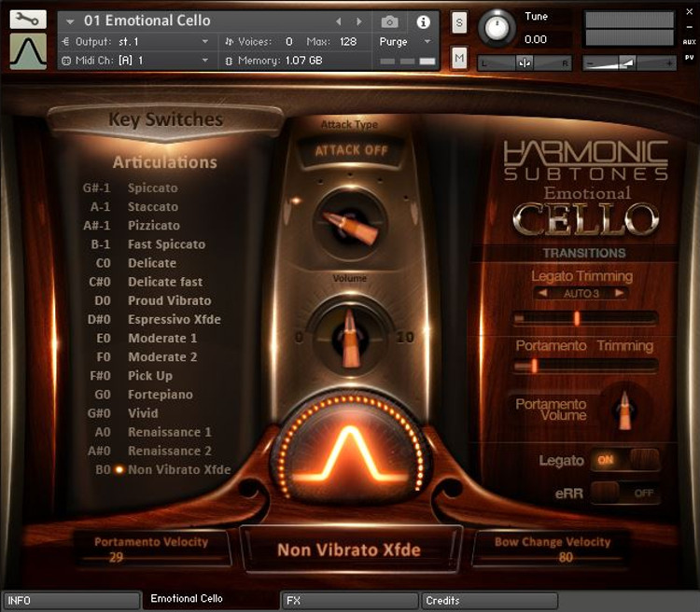This screenshot has width=700, height=612.
Task: Open the Output st. 1 dropdown
Action: coord(135,41)
